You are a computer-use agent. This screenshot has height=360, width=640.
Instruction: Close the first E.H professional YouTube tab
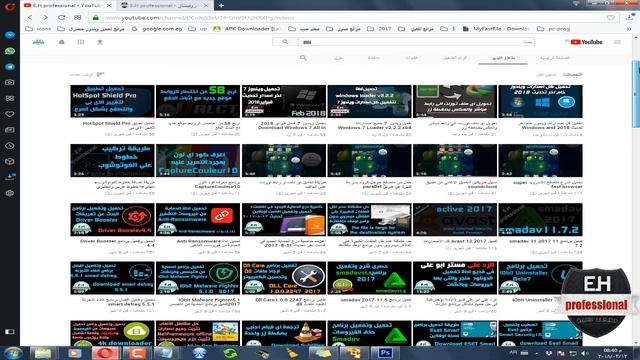[x=109, y=5]
